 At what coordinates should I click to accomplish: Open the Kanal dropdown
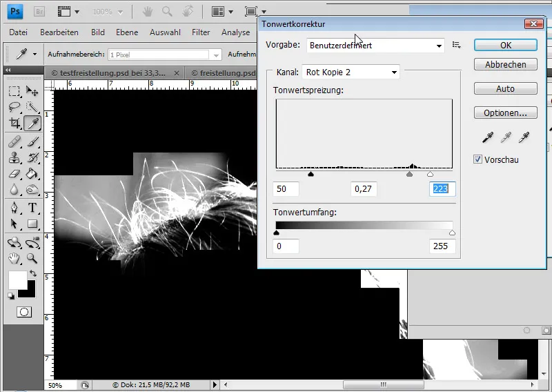pyautogui.click(x=351, y=72)
